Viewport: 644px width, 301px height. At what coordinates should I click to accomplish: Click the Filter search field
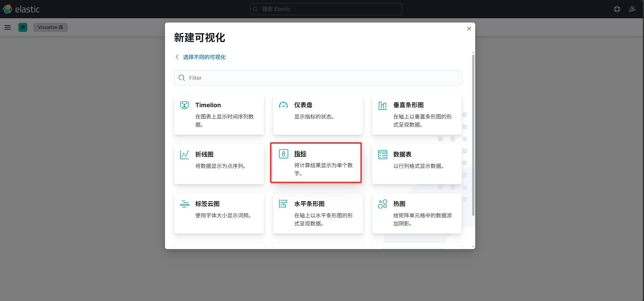click(318, 78)
